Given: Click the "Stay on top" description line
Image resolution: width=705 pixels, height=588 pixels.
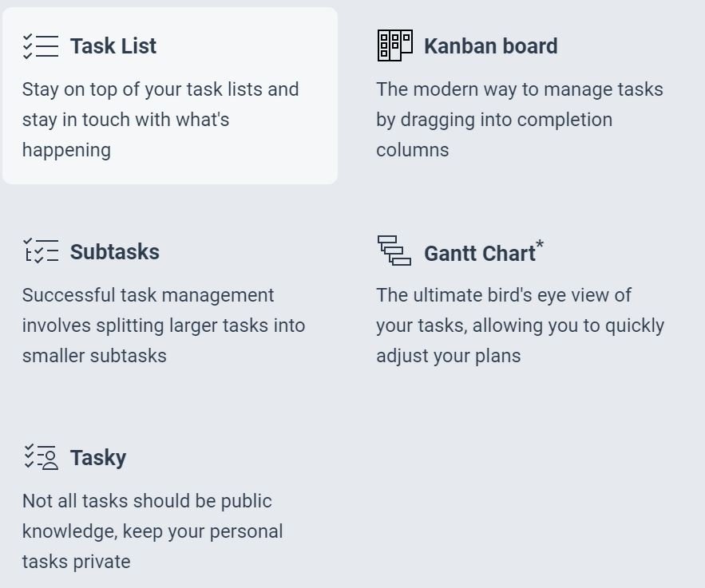Looking at the screenshot, I should [160, 89].
